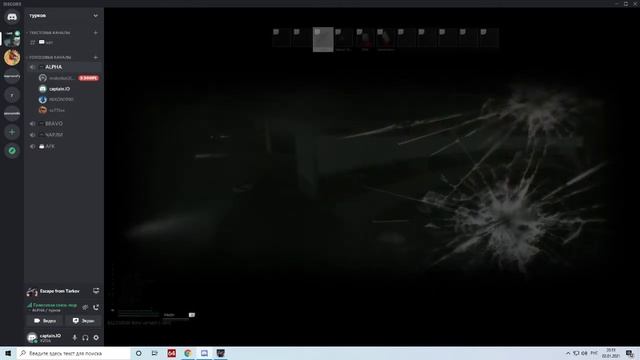Show hidden system tray icons chevron
The height and width of the screenshot is (360, 640).
click(568, 353)
